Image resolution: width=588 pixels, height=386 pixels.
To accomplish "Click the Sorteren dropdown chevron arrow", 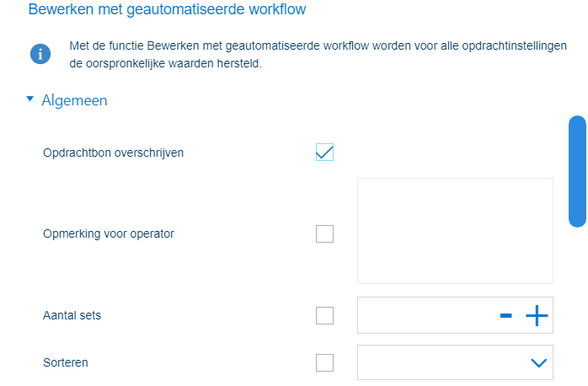I will tap(539, 363).
